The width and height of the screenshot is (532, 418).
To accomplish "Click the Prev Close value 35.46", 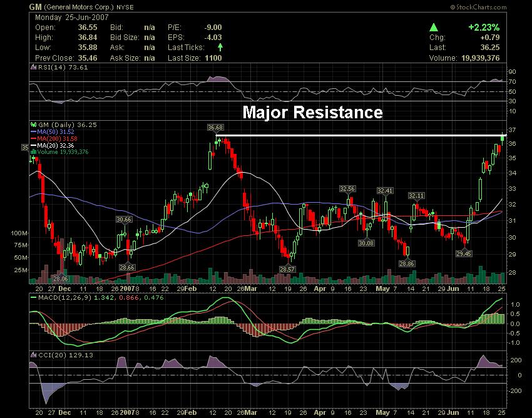I will tap(88, 58).
